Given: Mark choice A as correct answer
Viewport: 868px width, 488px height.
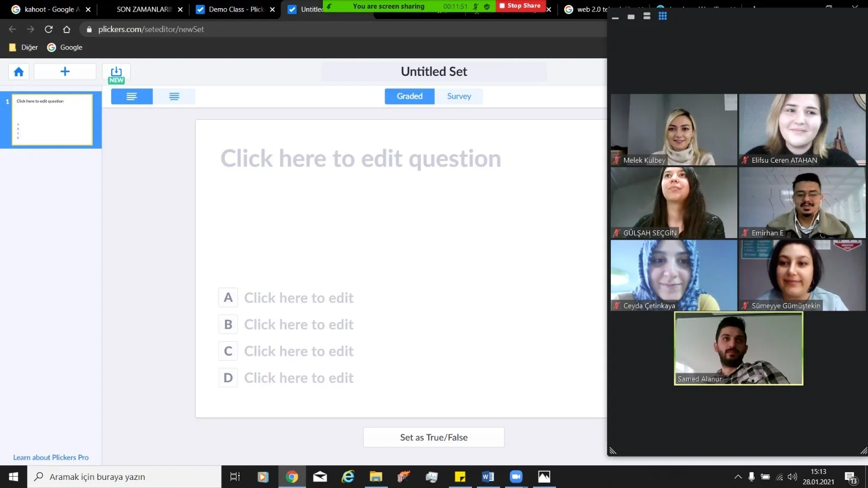Looking at the screenshot, I should pos(228,298).
